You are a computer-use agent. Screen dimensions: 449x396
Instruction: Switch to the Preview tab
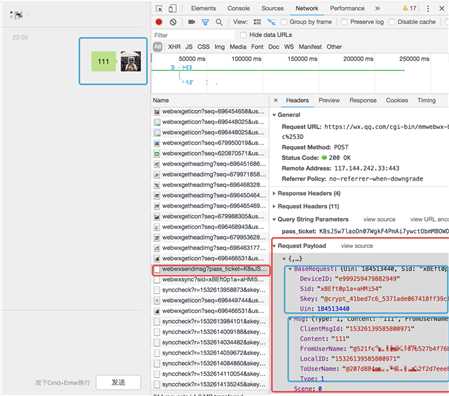point(329,100)
